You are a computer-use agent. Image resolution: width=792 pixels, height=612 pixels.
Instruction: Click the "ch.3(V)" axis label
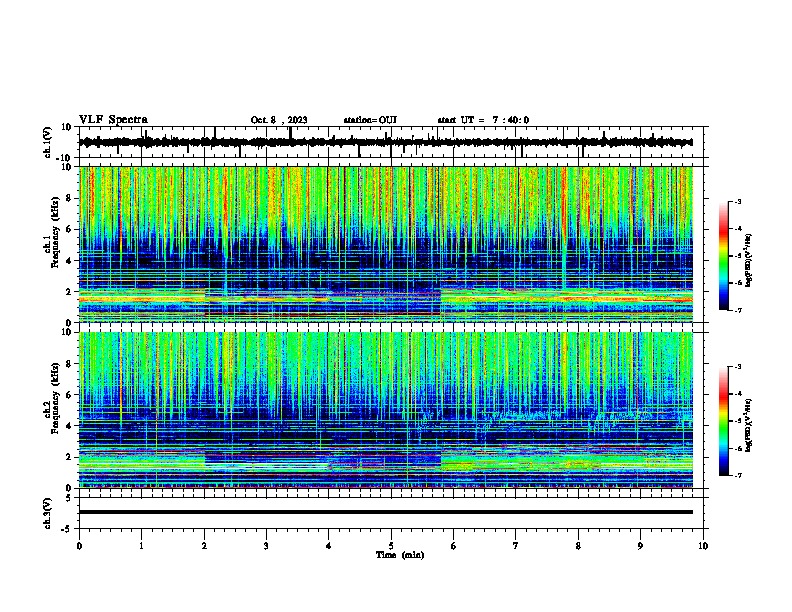[x=48, y=513]
